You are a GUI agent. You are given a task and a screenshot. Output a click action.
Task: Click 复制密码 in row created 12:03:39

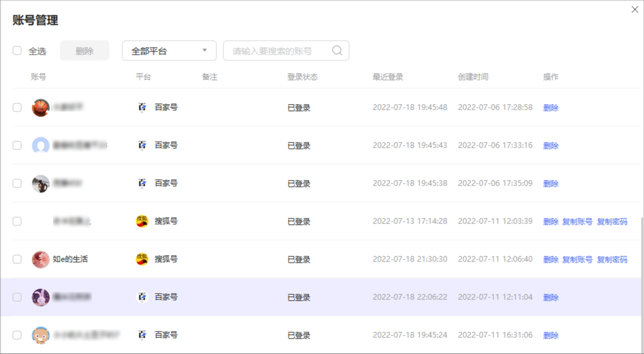(612, 221)
